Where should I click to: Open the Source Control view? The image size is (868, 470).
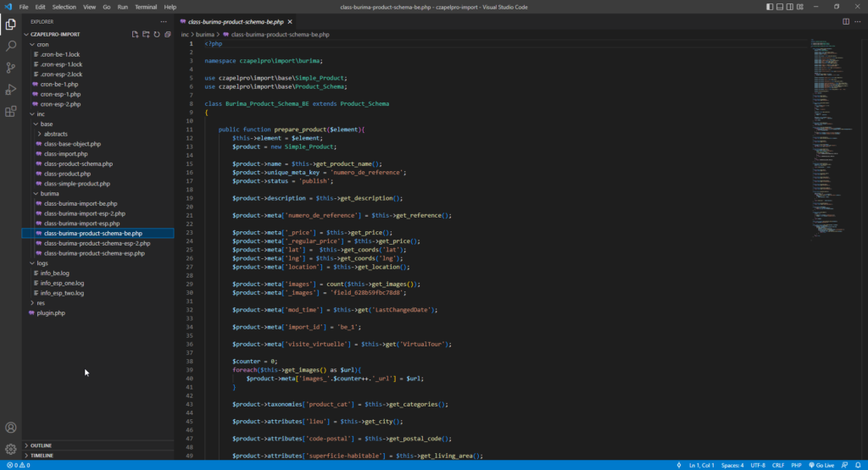(x=10, y=68)
